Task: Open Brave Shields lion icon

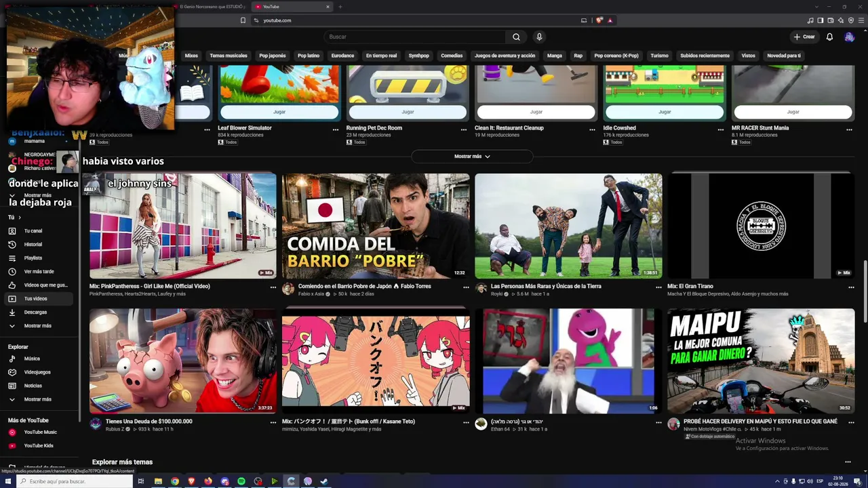Action: click(x=599, y=20)
